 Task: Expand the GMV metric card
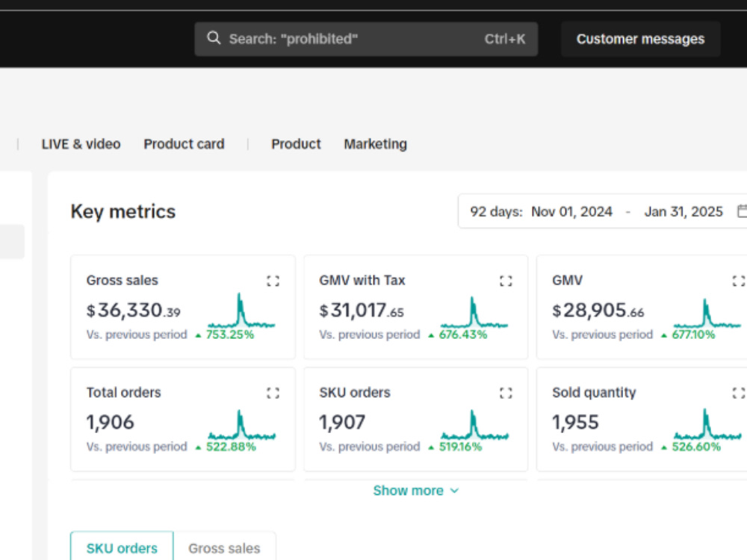click(739, 281)
